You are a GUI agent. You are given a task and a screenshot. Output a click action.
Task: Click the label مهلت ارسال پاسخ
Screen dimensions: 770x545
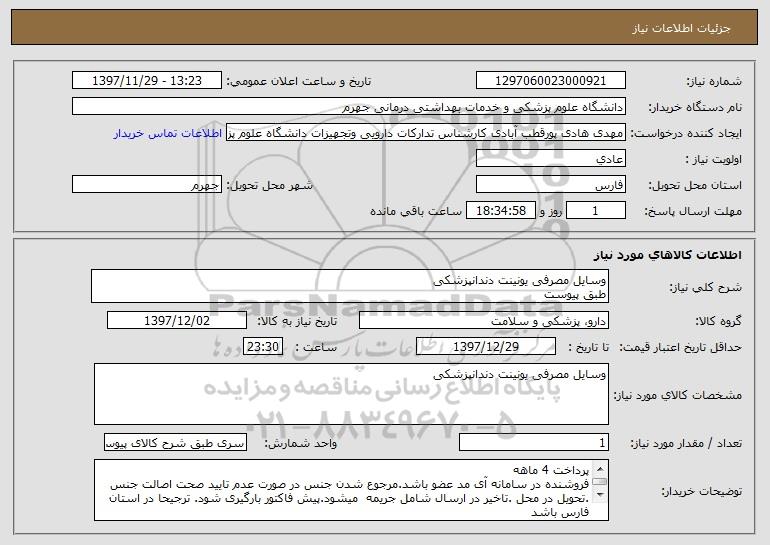(693, 212)
